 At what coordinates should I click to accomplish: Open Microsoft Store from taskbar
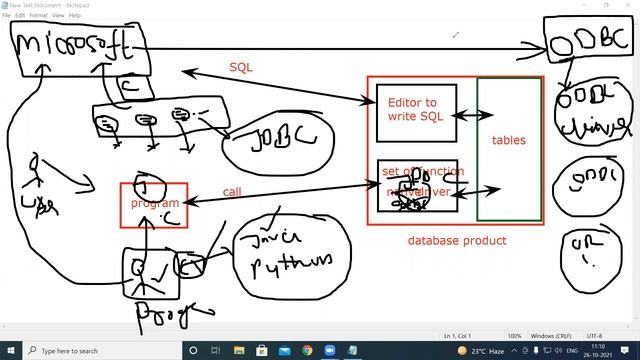coord(262,351)
